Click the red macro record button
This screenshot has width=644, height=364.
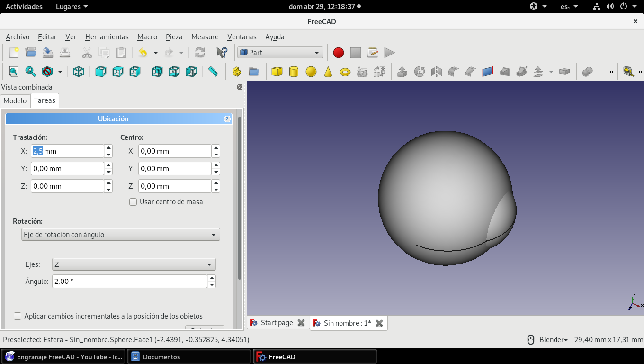[x=338, y=53]
